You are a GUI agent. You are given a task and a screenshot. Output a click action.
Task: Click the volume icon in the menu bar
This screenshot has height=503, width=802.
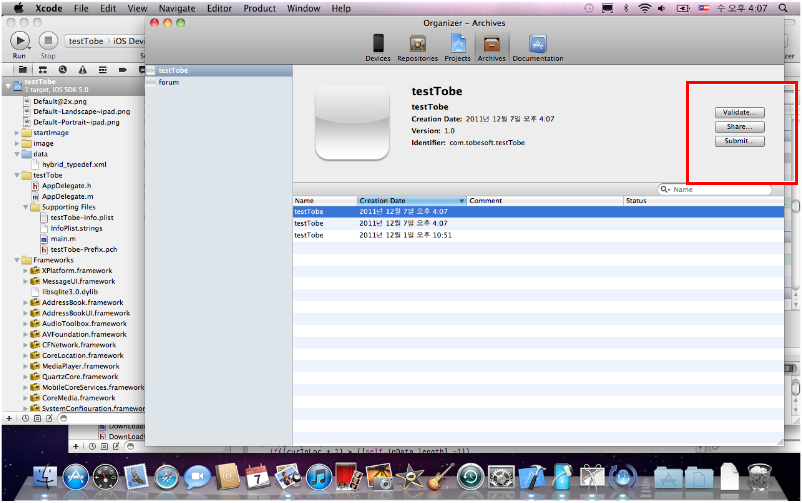click(x=662, y=8)
